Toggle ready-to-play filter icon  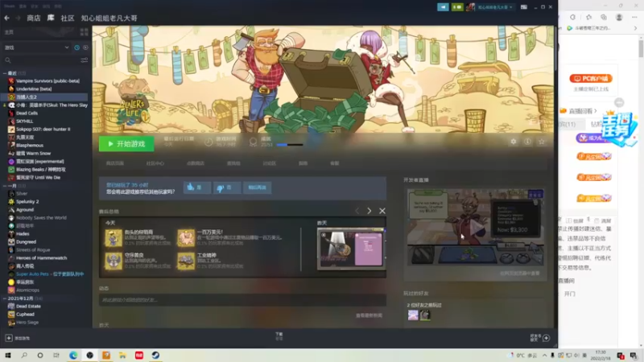coord(85,47)
